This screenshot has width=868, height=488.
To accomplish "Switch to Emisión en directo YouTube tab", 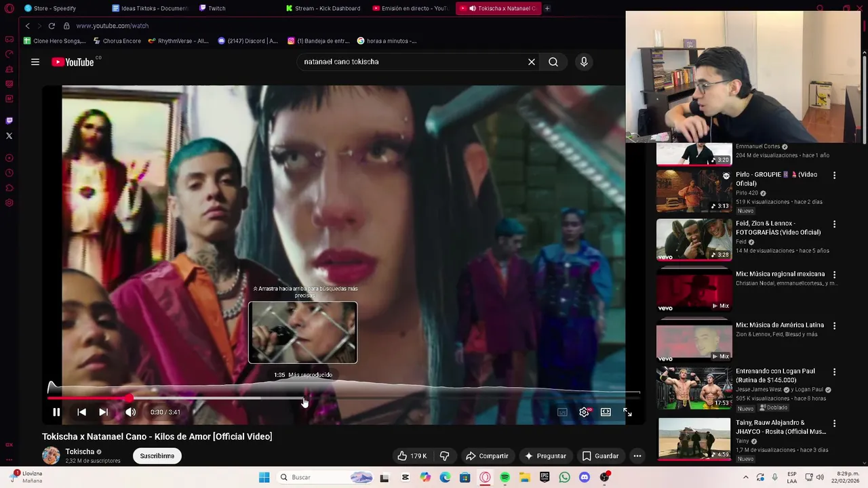I will click(412, 8).
